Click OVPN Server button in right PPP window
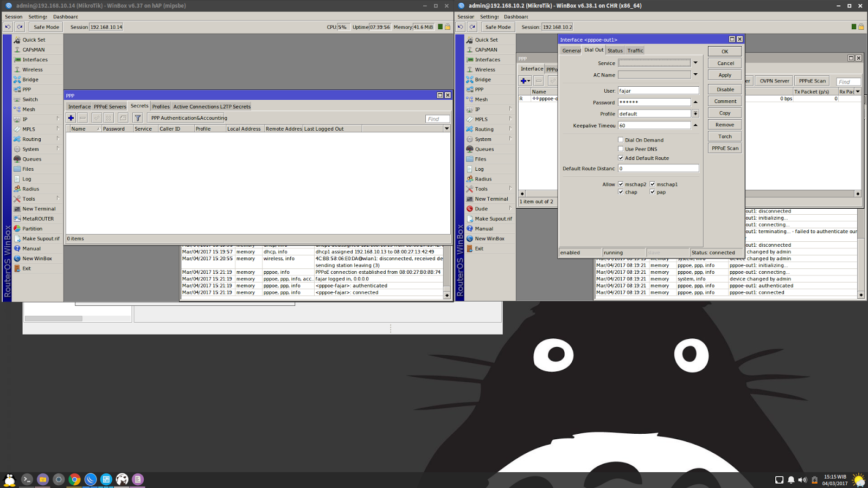Image resolution: width=868 pixels, height=488 pixels. click(x=774, y=81)
